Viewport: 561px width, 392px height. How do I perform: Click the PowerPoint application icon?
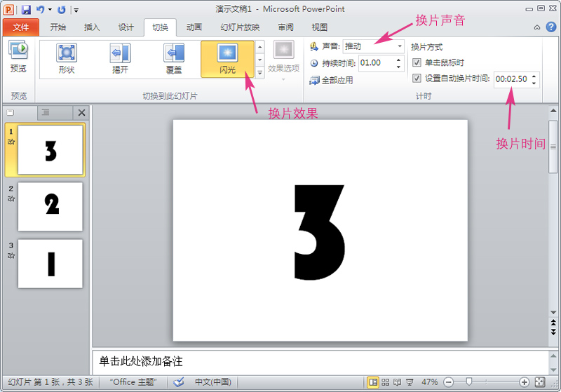click(9, 10)
